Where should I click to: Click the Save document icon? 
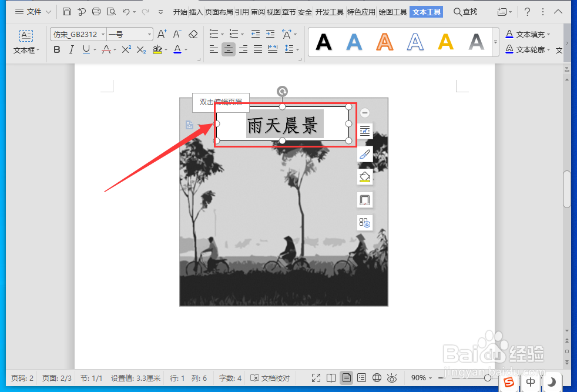point(66,12)
